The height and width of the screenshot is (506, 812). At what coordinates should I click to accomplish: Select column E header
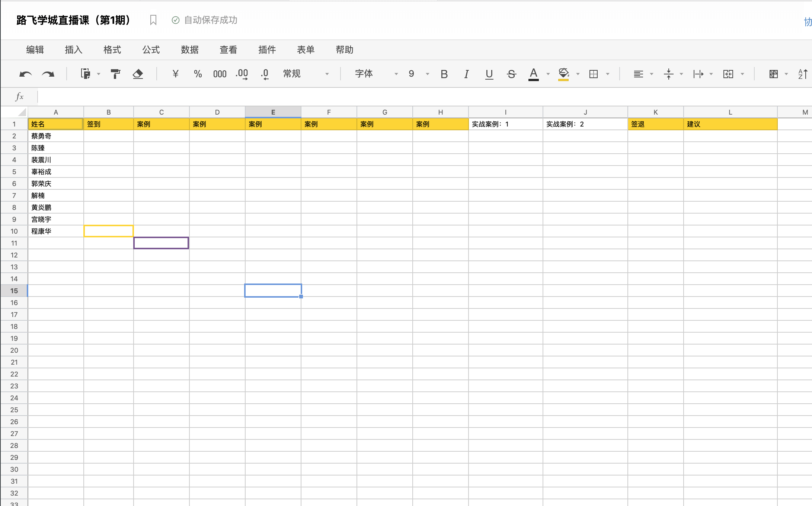tap(273, 112)
